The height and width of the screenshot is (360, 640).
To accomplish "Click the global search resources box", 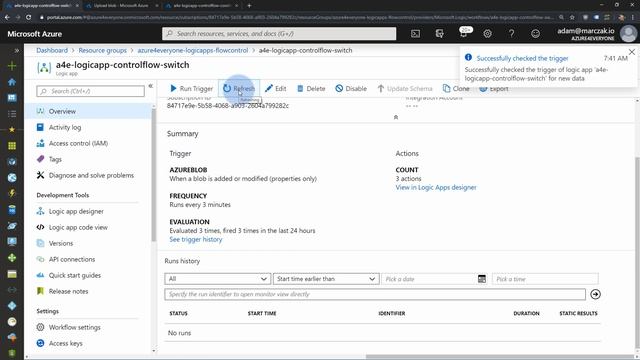I will [279, 33].
